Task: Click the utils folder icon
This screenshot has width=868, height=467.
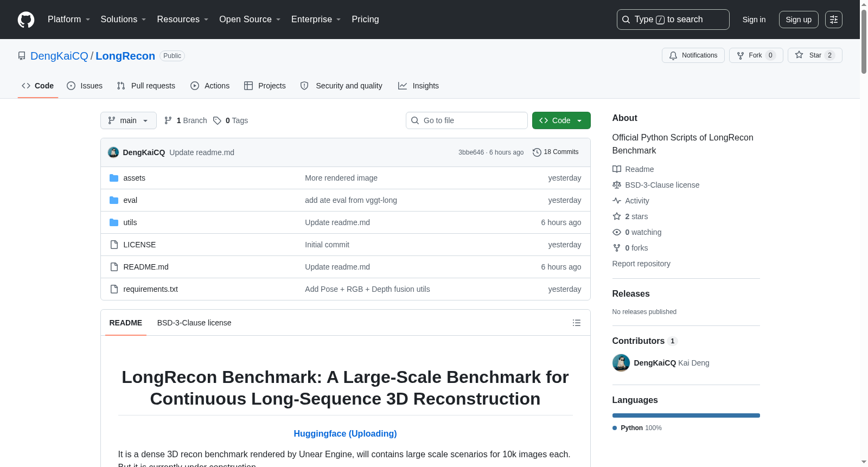Action: tap(114, 222)
